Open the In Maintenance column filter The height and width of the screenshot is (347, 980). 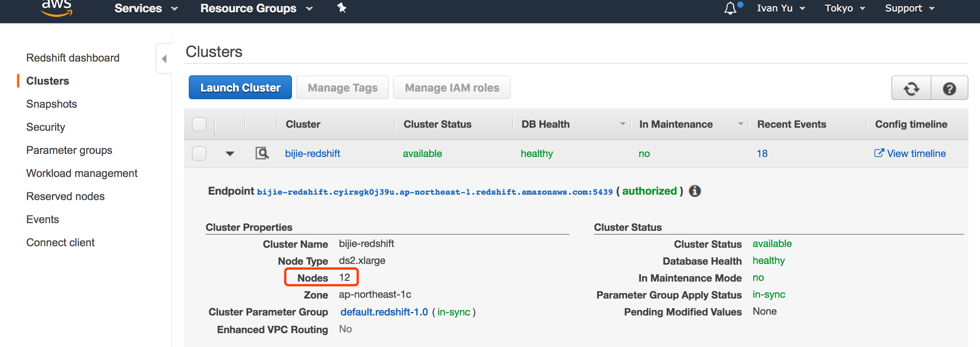(740, 124)
